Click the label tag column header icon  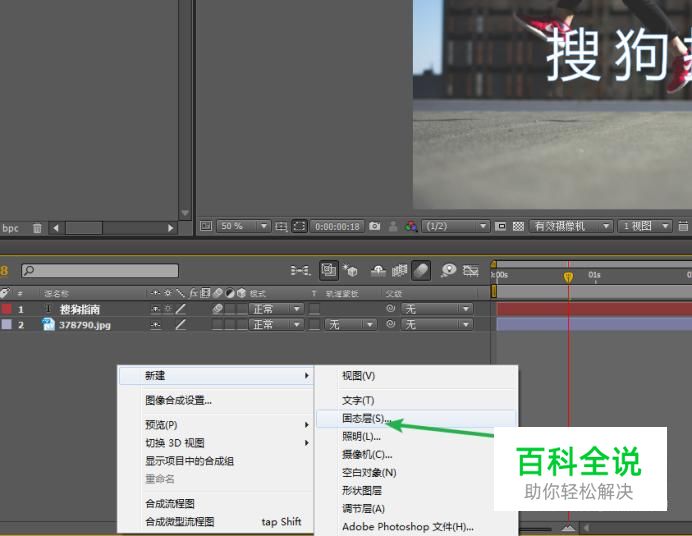[5, 293]
